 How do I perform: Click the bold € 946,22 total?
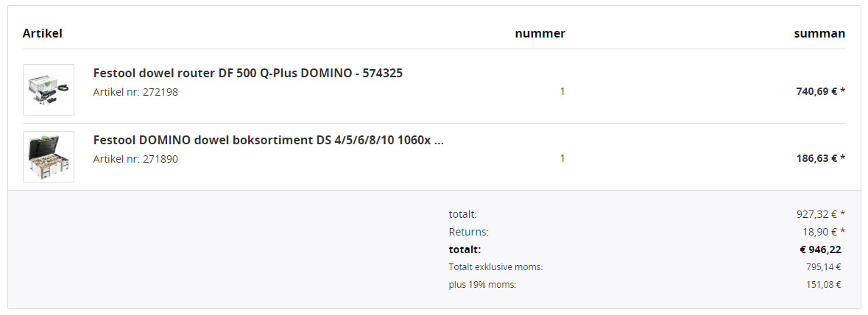[x=820, y=249]
